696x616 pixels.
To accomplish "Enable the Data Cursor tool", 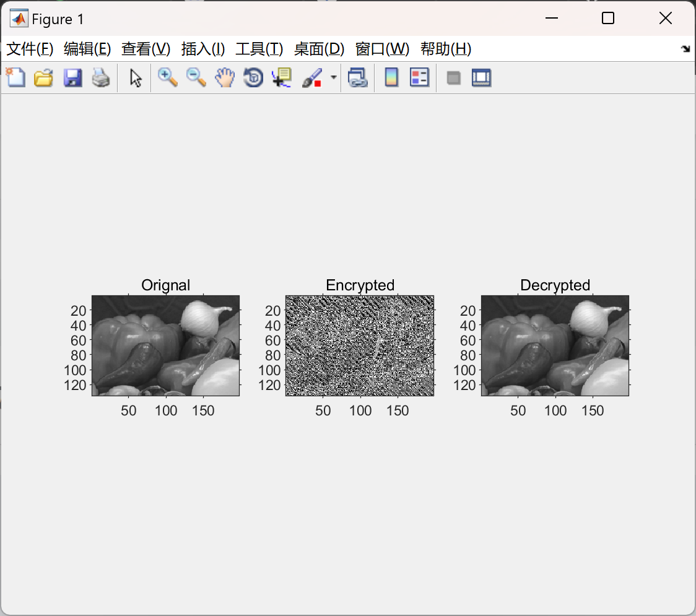I will [x=282, y=77].
